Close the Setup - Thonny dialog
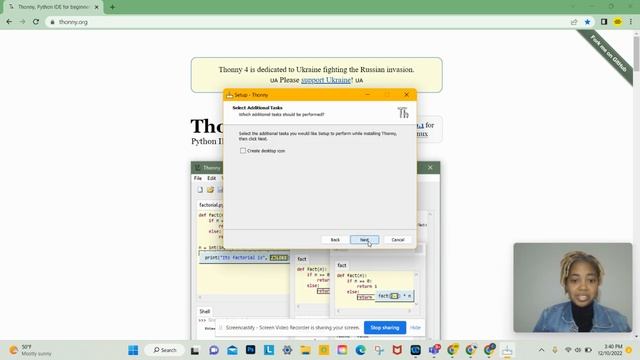 pos(406,94)
